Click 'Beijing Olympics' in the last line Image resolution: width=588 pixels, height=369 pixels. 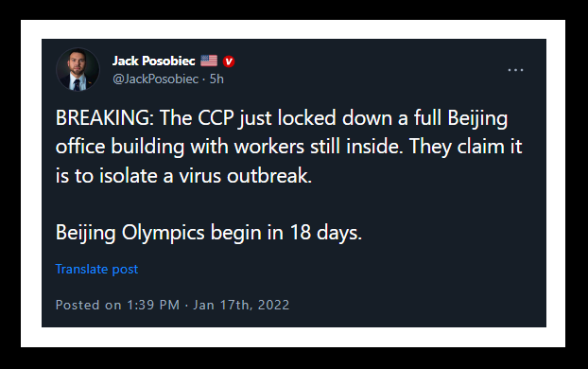[130, 233]
